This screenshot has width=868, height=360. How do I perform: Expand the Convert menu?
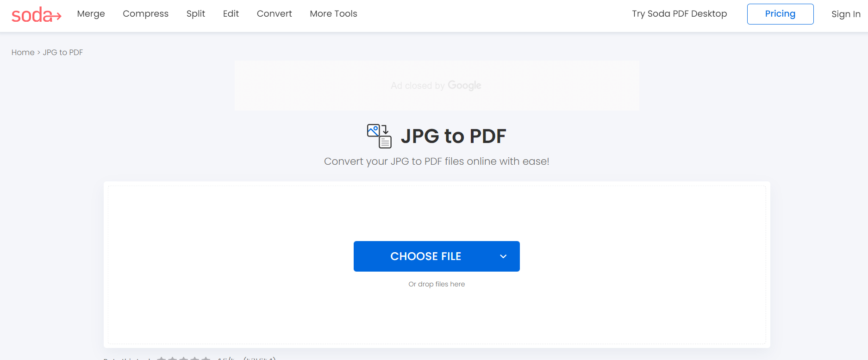[275, 14]
